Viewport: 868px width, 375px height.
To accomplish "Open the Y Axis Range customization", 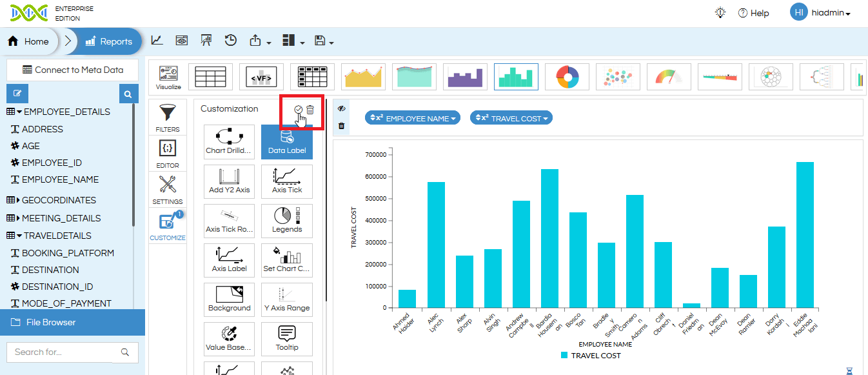I will click(287, 299).
